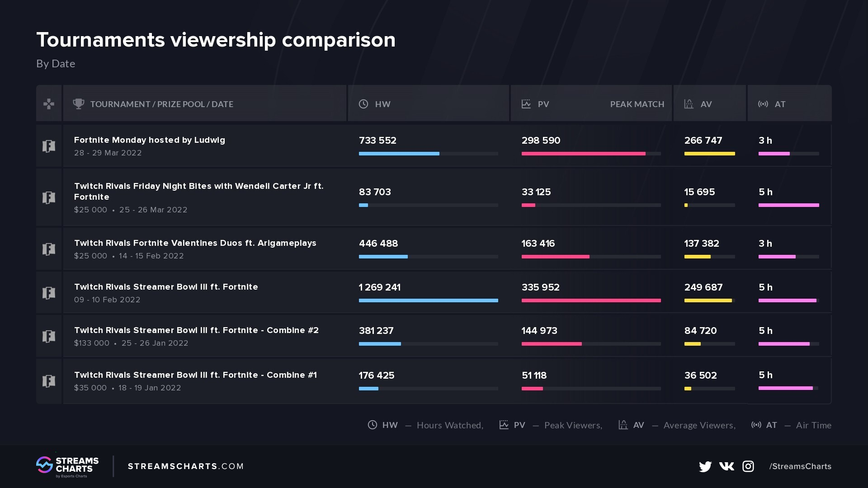The height and width of the screenshot is (488, 868).
Task: Click the 15 695 average viewers value
Action: tap(699, 192)
